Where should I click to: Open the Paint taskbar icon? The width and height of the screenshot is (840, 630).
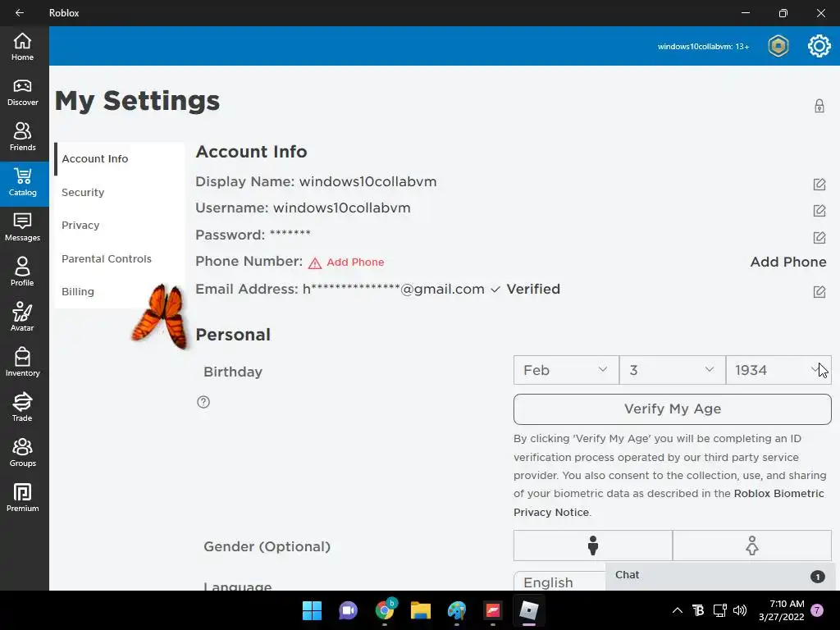(457, 610)
